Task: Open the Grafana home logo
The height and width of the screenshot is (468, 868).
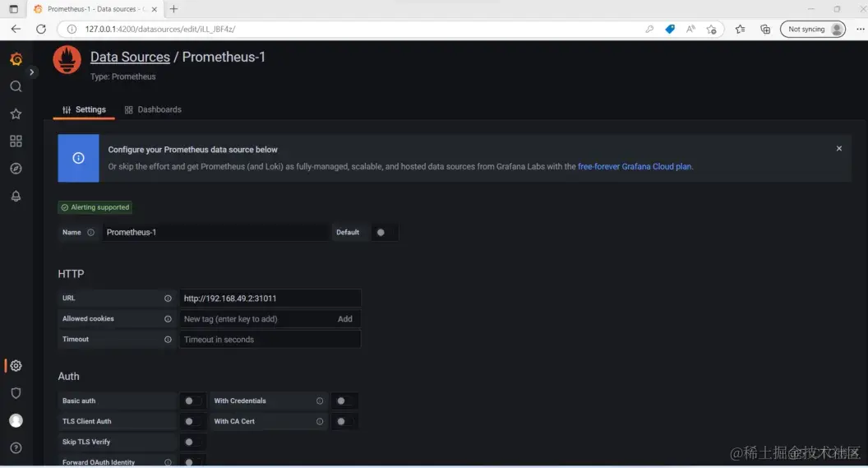Action: [x=16, y=58]
